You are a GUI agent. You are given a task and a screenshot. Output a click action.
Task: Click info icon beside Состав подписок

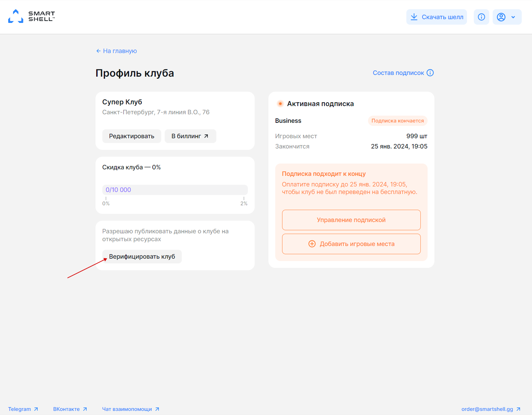point(430,73)
